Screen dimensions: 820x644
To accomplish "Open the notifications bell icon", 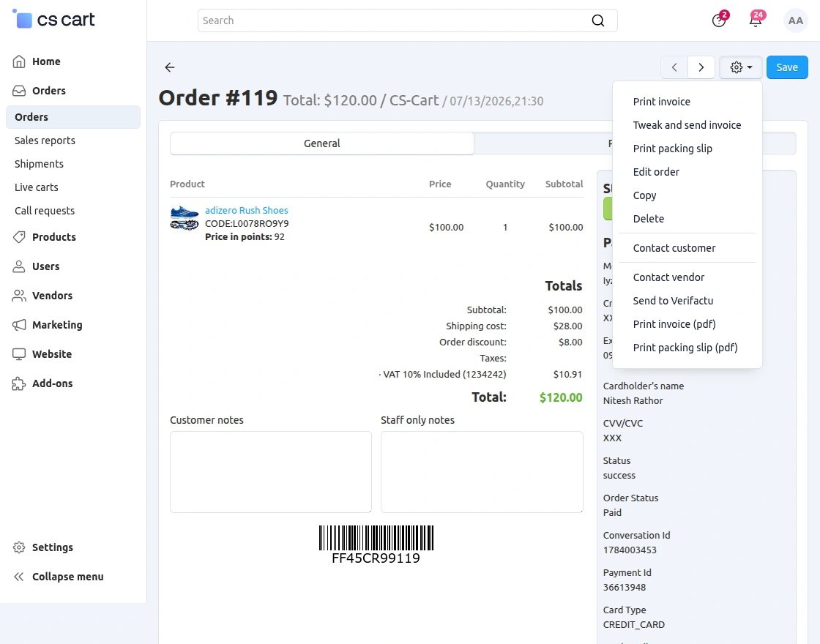I will pyautogui.click(x=756, y=20).
